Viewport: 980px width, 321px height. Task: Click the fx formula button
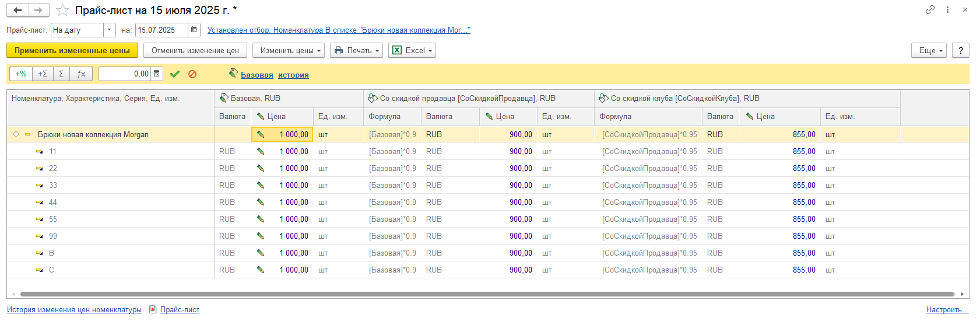[81, 74]
